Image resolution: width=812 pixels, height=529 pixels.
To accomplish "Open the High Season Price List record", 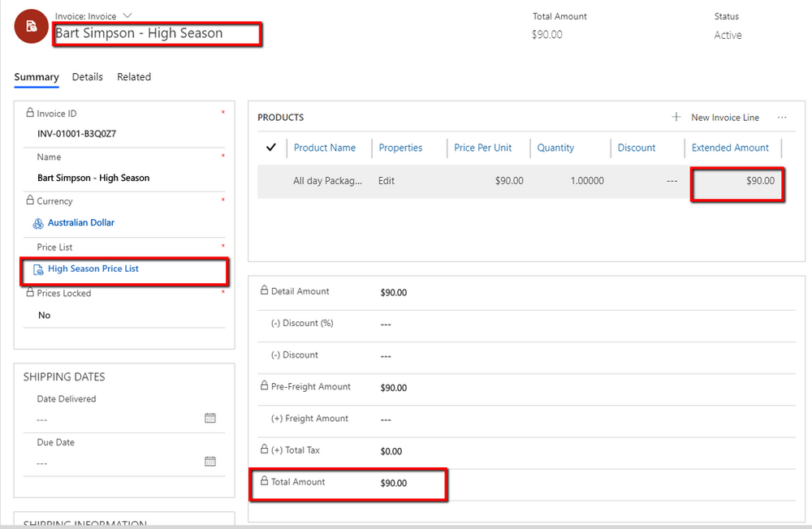I will (x=92, y=269).
